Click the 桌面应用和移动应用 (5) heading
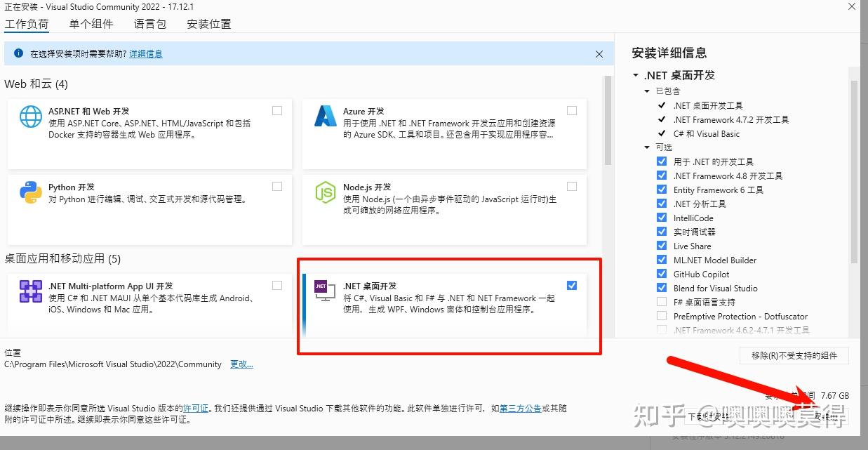Screen dimensions: 868x450 click(62, 258)
